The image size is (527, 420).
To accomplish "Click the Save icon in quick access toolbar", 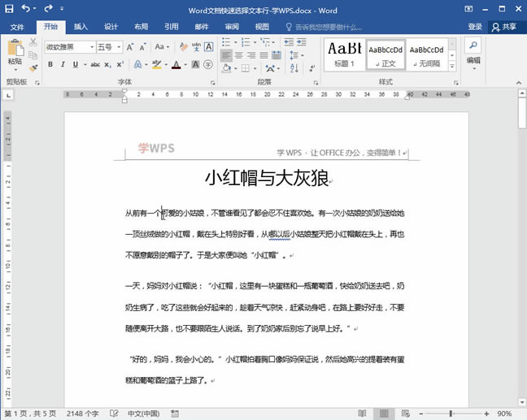I will coord(8,8).
